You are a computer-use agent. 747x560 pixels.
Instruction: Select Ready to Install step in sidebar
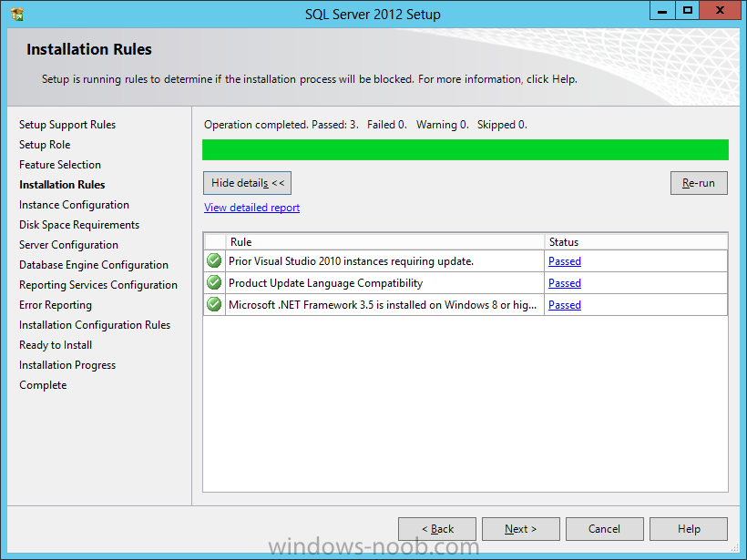(x=56, y=345)
